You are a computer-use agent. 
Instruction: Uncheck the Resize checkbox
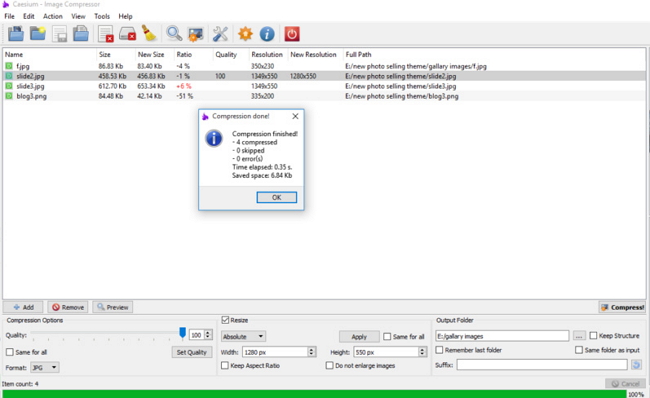point(225,320)
